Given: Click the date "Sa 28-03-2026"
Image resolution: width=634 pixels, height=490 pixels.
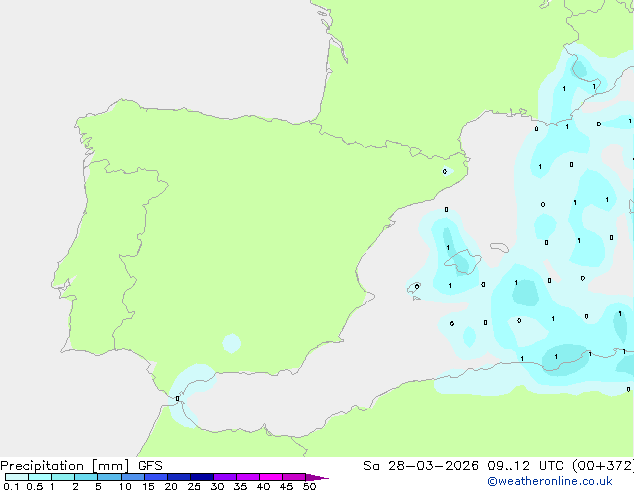Looking at the screenshot, I should (421, 466).
